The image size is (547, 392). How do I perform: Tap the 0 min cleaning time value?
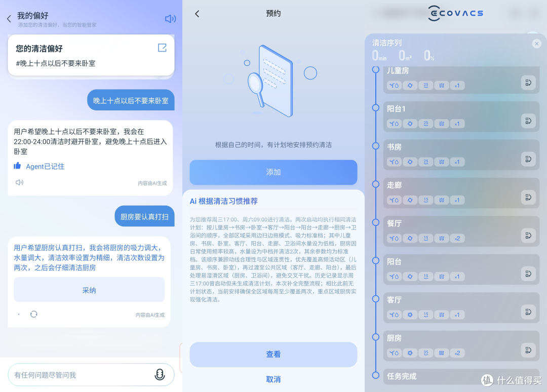tap(379, 56)
